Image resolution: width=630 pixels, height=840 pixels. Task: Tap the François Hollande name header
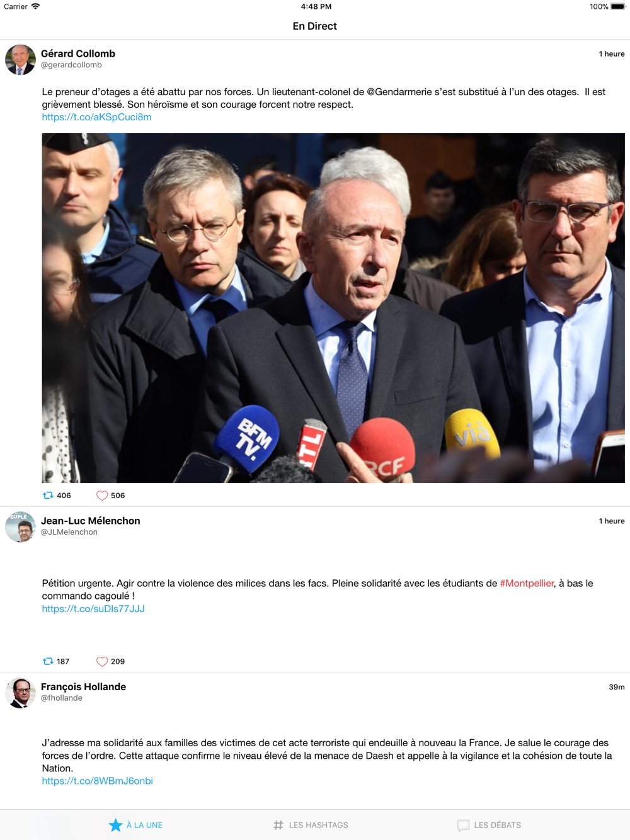click(83, 686)
